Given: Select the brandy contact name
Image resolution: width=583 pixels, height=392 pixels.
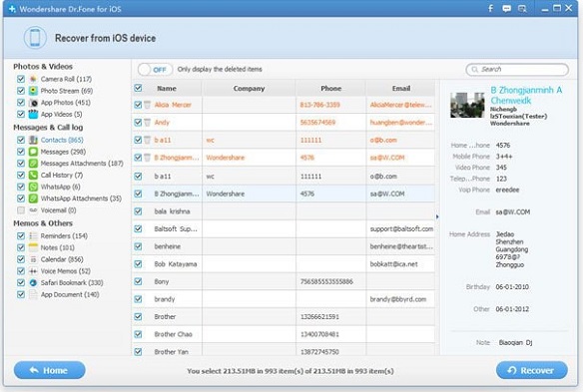Looking at the screenshot, I should point(165,299).
